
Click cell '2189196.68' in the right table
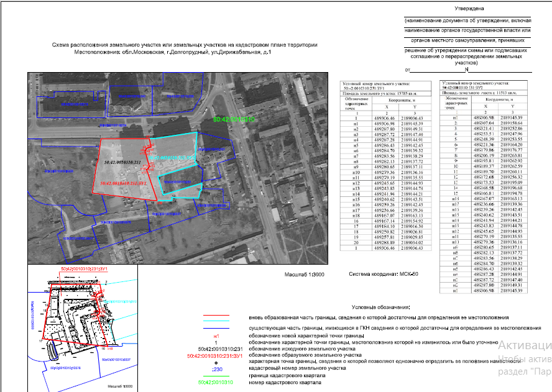tap(511, 188)
